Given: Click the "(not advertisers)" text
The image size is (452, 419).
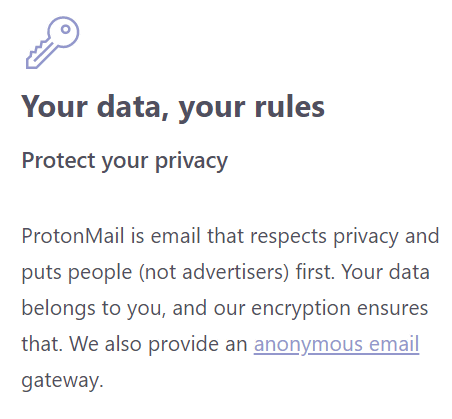Looking at the screenshot, I should pyautogui.click(x=214, y=272).
